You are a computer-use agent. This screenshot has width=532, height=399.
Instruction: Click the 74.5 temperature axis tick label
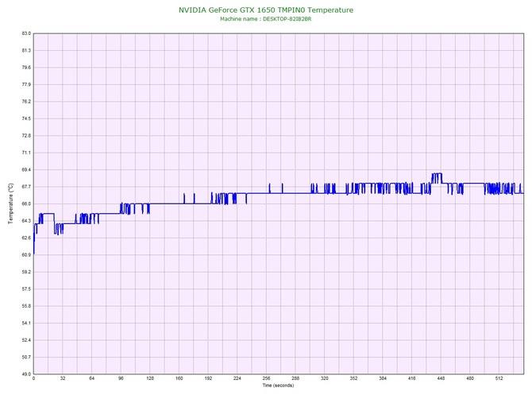point(26,118)
